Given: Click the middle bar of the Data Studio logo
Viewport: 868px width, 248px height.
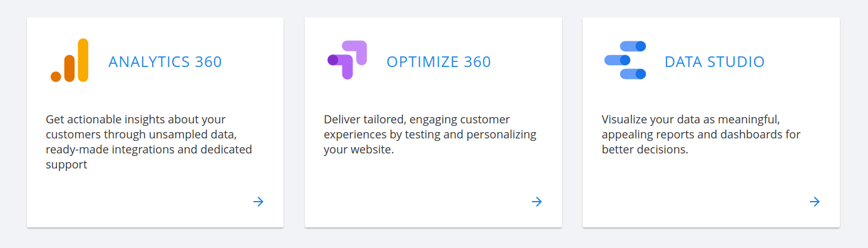Looking at the screenshot, I should point(617,60).
